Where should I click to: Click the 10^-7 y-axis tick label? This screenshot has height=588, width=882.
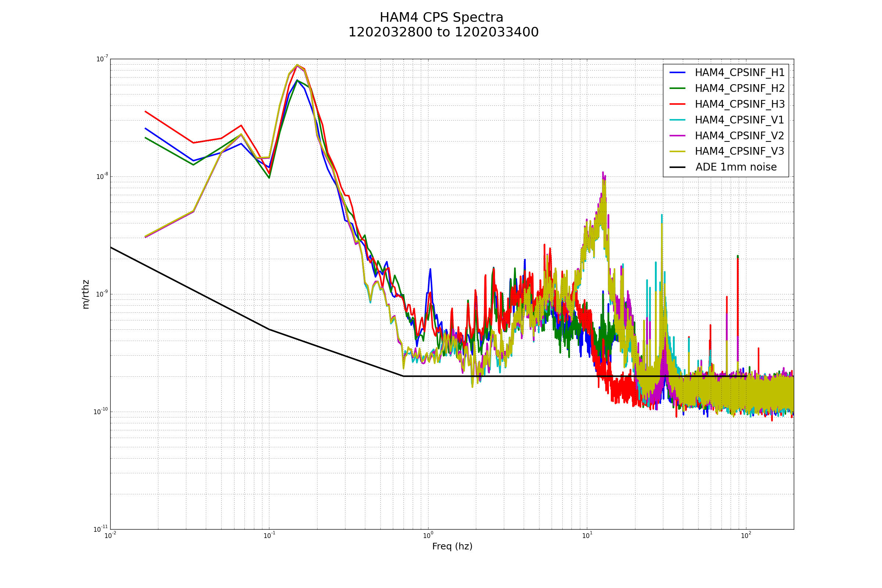point(102,59)
